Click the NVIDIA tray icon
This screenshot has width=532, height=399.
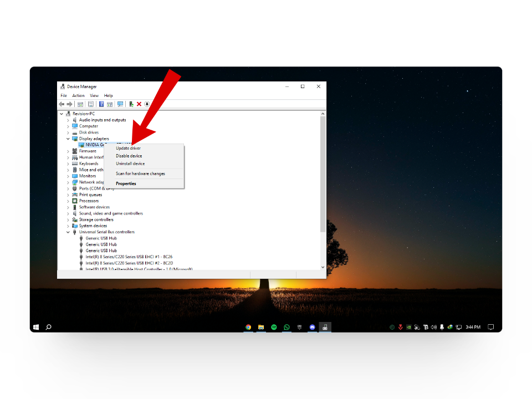click(409, 327)
